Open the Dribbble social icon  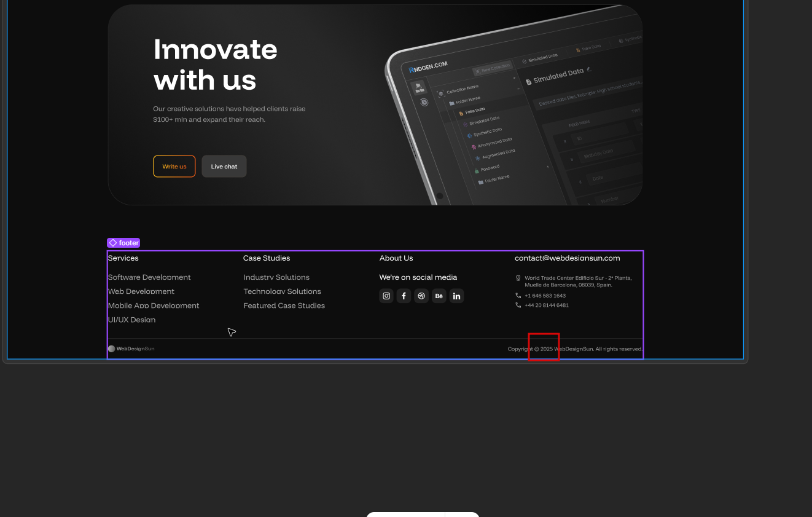click(421, 296)
